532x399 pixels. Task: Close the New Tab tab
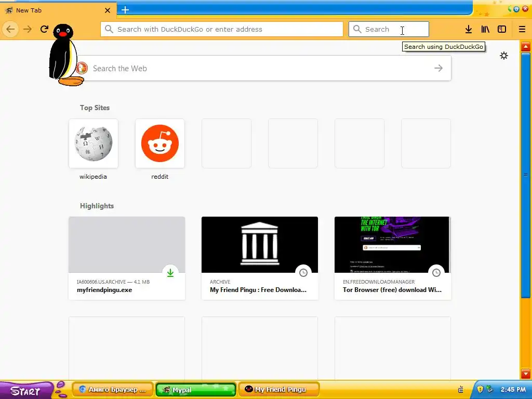point(108,10)
